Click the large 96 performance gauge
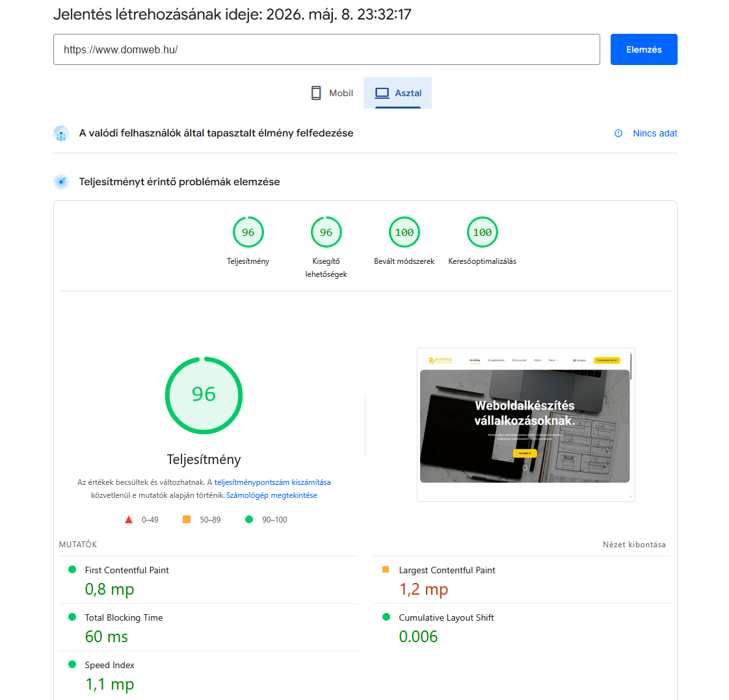Screen dimensions: 729x700 tap(204, 395)
